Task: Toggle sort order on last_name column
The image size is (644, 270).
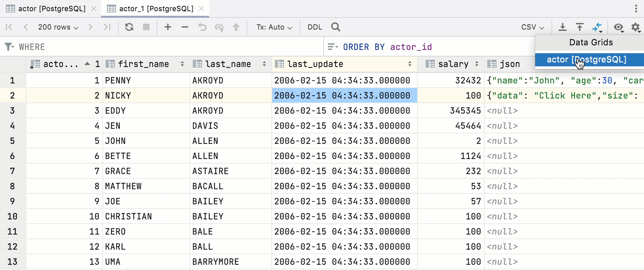Action: pos(264,64)
